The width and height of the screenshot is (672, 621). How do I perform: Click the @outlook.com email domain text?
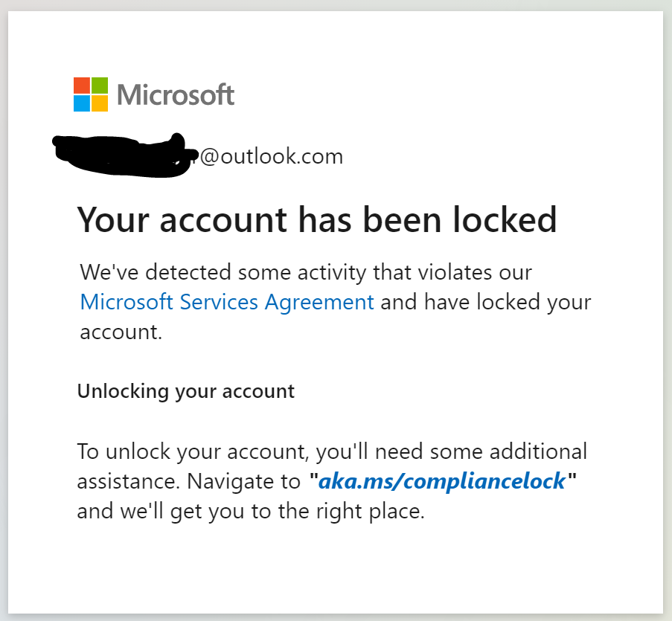coord(272,157)
